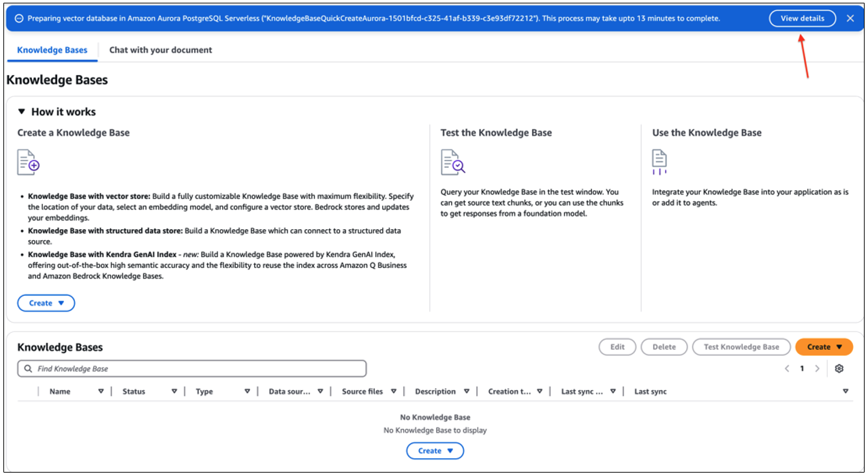This screenshot has height=476, width=868.
Task: Open Create dropdown in How it works
Action: pyautogui.click(x=46, y=303)
